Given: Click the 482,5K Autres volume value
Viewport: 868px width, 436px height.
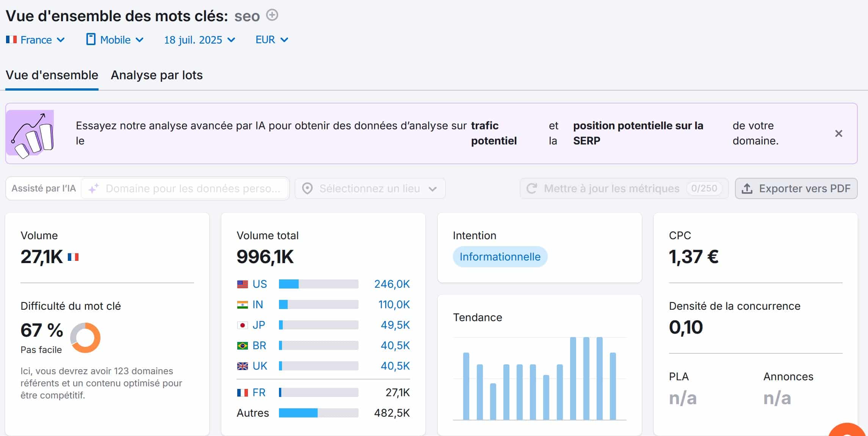Looking at the screenshot, I should (x=392, y=413).
